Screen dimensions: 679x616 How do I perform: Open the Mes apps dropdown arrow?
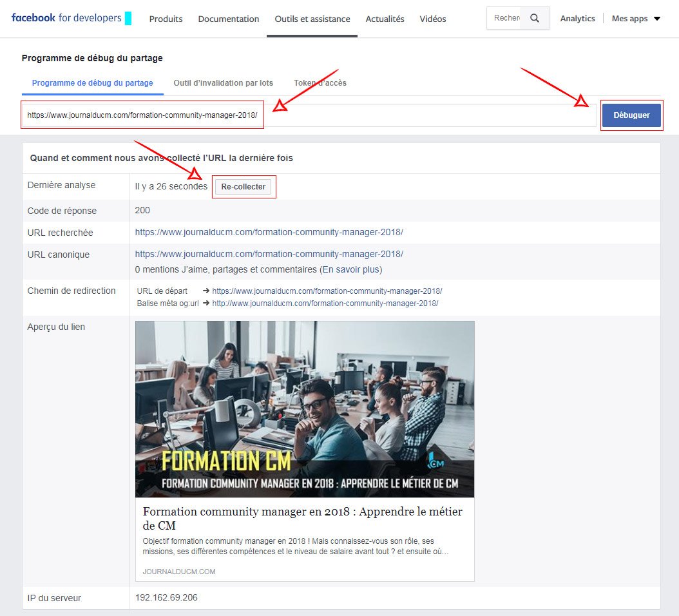click(657, 19)
